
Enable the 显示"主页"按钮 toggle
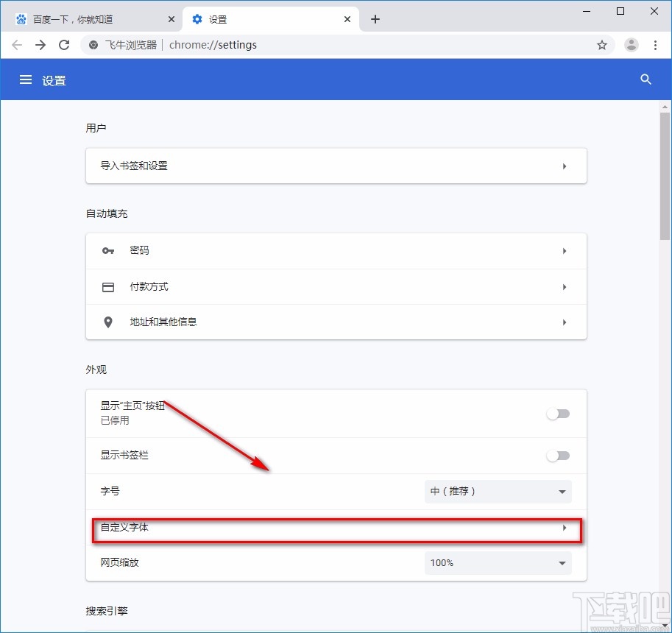558,414
